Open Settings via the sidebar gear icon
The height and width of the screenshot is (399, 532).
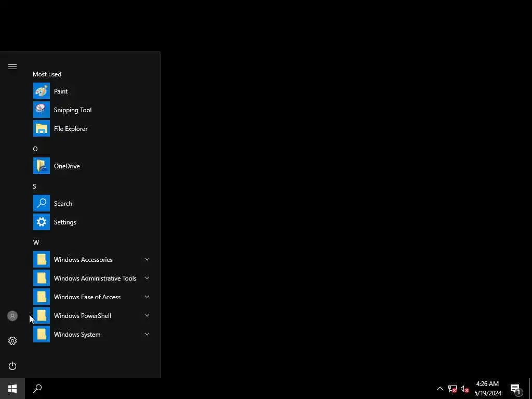pyautogui.click(x=12, y=341)
